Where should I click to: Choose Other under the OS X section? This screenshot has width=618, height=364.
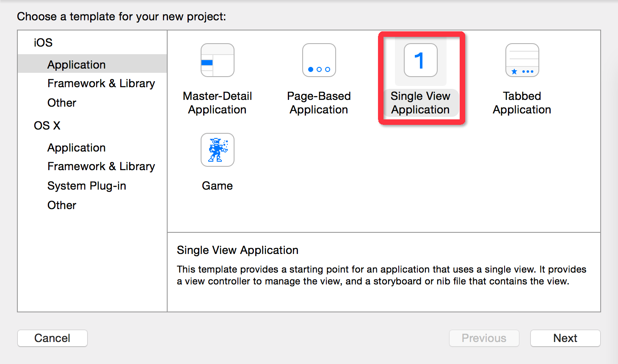[x=62, y=205]
